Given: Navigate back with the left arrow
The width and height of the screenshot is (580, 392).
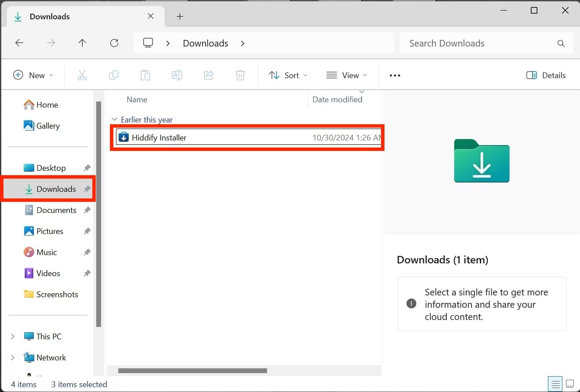Looking at the screenshot, I should [19, 43].
